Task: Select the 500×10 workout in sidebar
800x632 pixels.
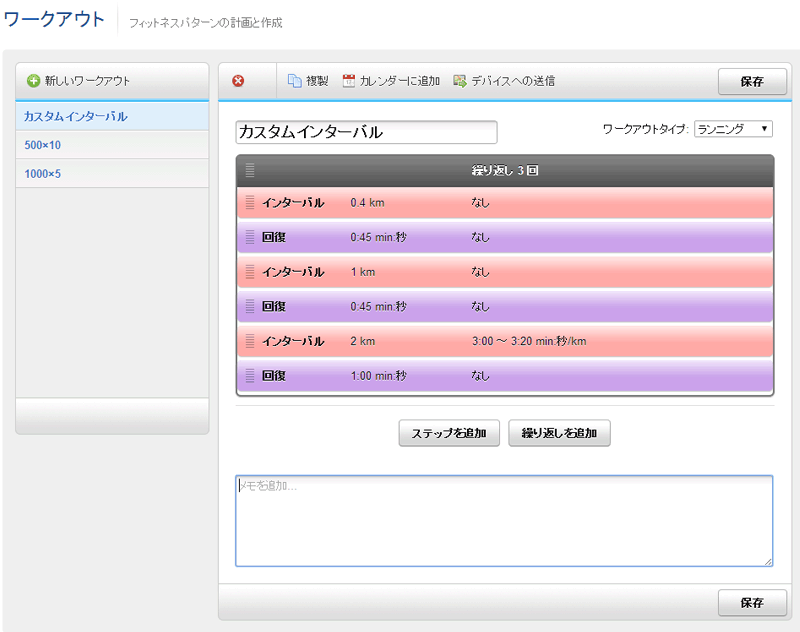Action: point(43,145)
